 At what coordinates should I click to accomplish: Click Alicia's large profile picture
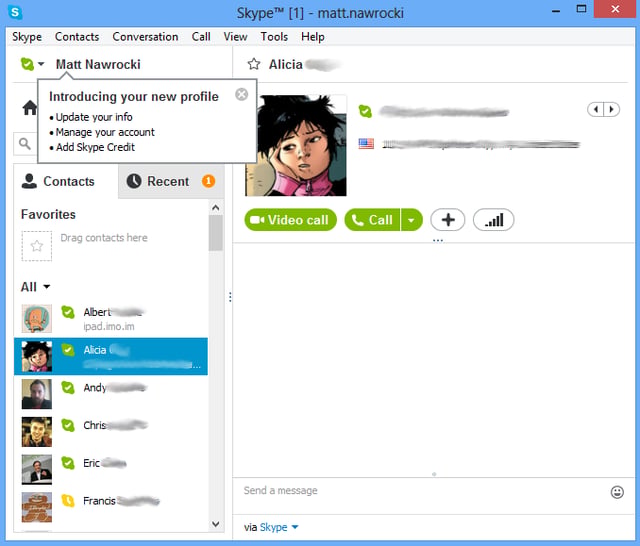(x=296, y=145)
